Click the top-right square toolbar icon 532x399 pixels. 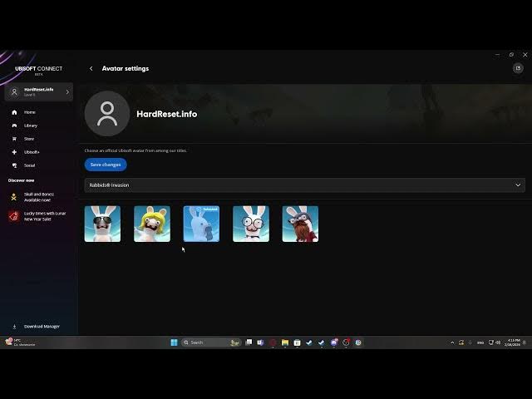(518, 68)
